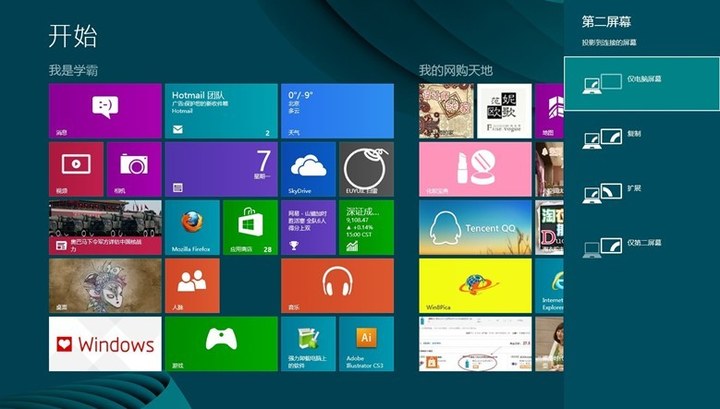Open the Messaging tile with the smiley chat bubble
This screenshot has width=720, height=409.
click(105, 111)
